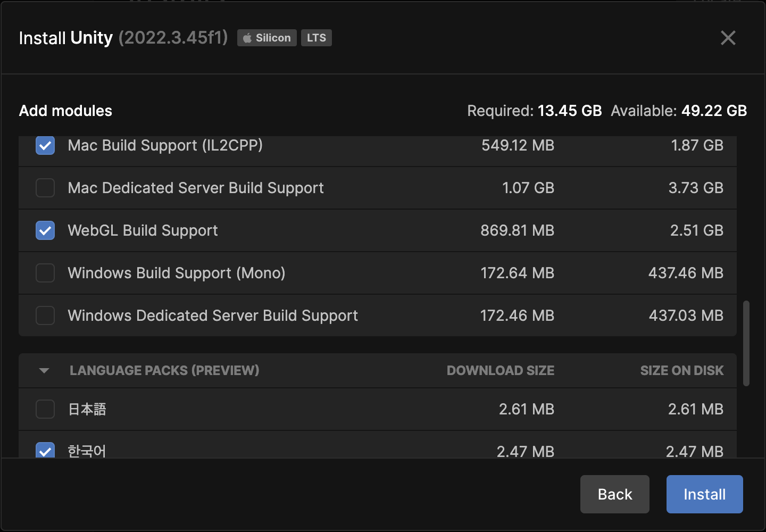Click the Apple Silicon badge
This screenshot has width=766, height=532.
click(267, 38)
